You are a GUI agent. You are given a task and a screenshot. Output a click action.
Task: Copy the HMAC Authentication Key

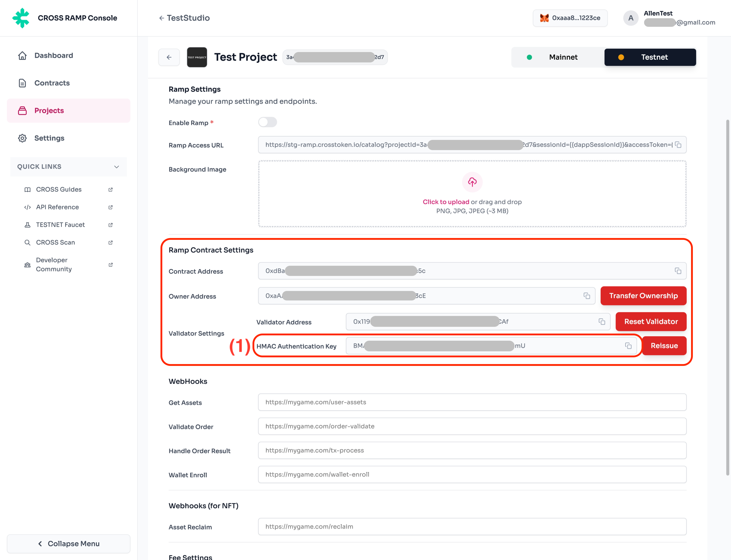tap(628, 346)
